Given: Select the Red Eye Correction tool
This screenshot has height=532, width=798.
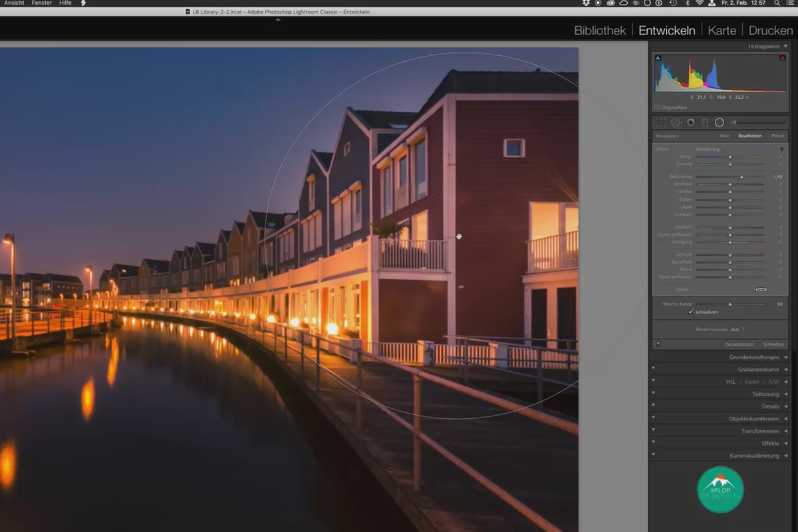Looking at the screenshot, I should 691,122.
